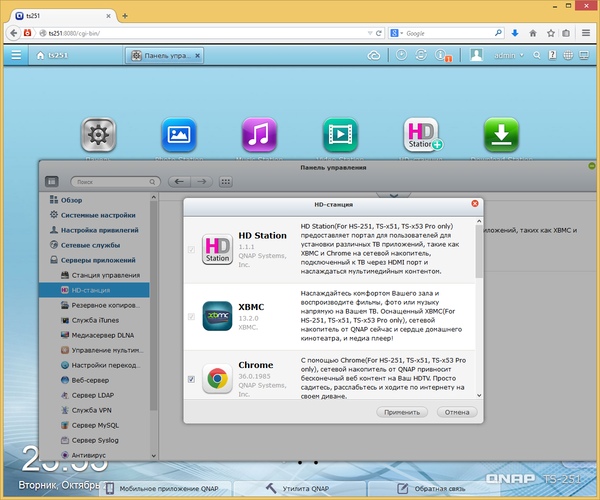Go forward in Control Panel
The height and width of the screenshot is (500, 600).
(202, 182)
